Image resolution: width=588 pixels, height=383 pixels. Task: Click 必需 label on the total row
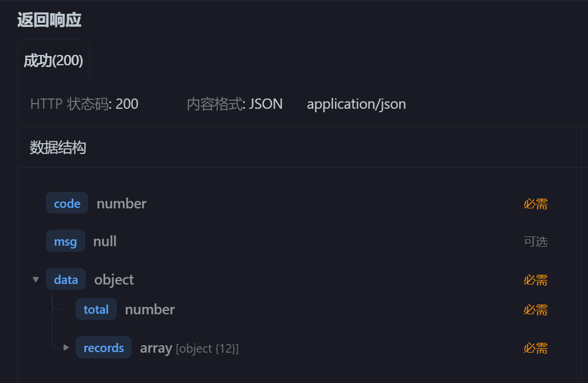click(x=535, y=310)
